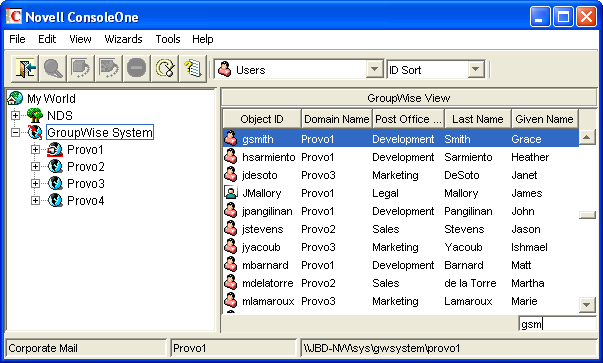Click the user icon beside jdesoto
Screen dimensions: 603x363
(x=231, y=175)
